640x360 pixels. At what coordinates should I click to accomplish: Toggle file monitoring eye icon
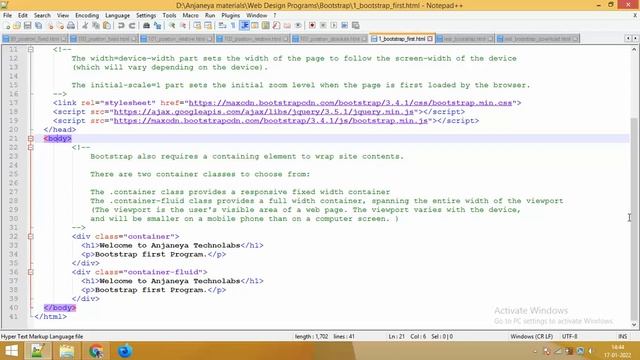pyautogui.click(x=298, y=26)
